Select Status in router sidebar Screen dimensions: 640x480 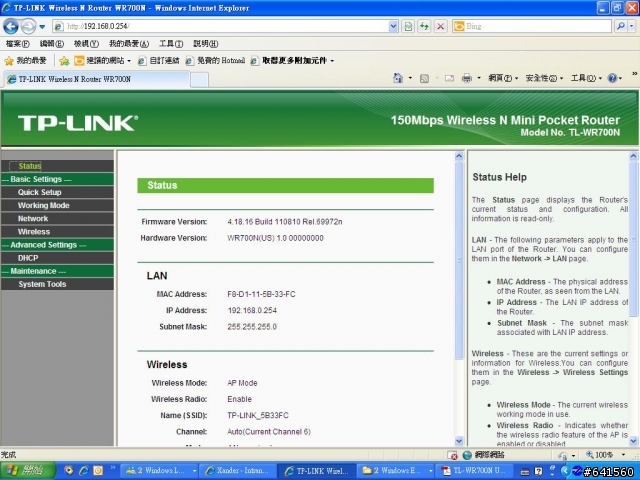[29, 166]
